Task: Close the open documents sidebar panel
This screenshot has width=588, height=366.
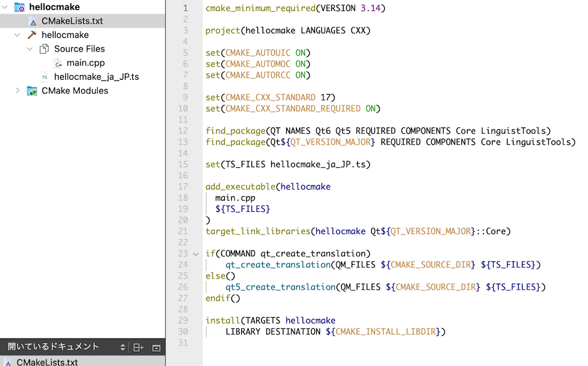Action: click(x=156, y=348)
